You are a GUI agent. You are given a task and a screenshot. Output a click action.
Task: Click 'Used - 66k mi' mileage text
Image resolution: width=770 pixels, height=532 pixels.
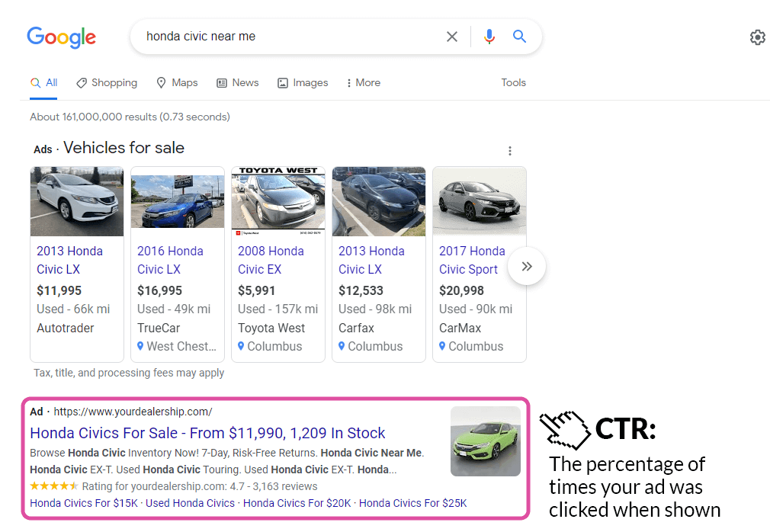74,309
